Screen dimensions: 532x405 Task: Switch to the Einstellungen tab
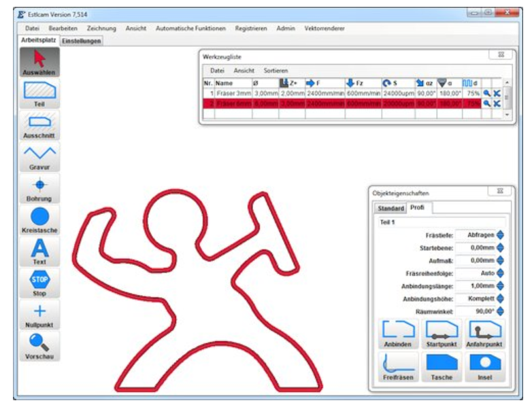[x=82, y=41]
